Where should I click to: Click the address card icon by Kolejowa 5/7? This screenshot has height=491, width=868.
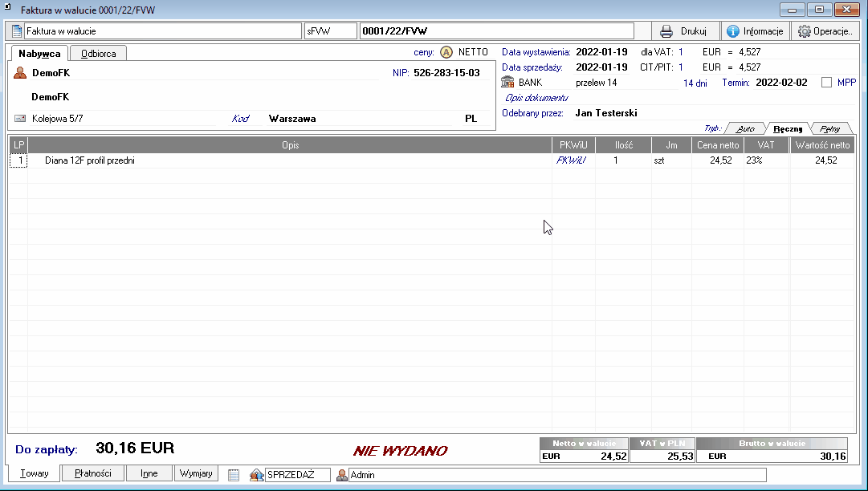click(20, 119)
